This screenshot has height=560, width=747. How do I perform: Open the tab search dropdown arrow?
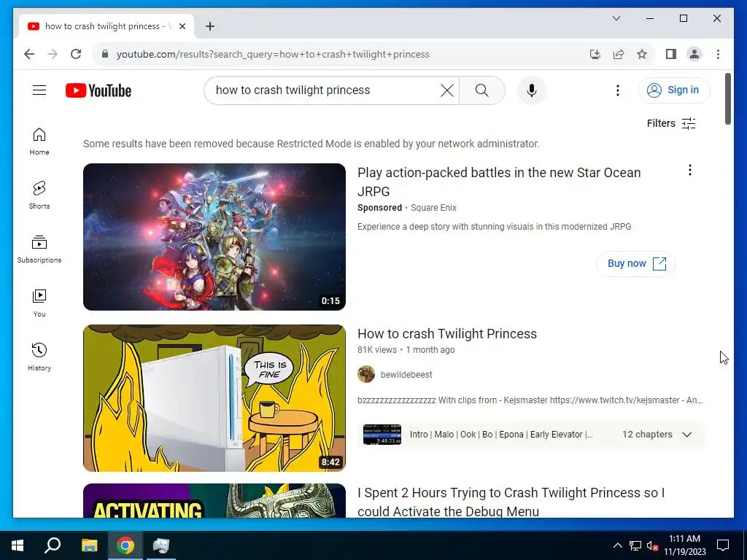(616, 18)
